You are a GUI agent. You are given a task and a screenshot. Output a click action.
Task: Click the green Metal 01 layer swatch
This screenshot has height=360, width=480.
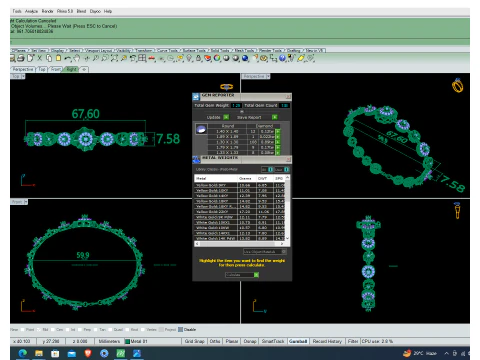[x=127, y=341]
